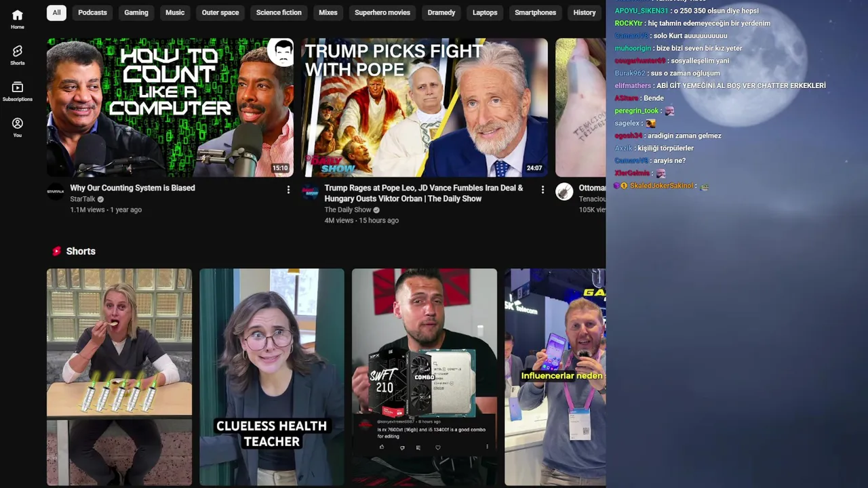Click chat username Burak962

point(630,73)
